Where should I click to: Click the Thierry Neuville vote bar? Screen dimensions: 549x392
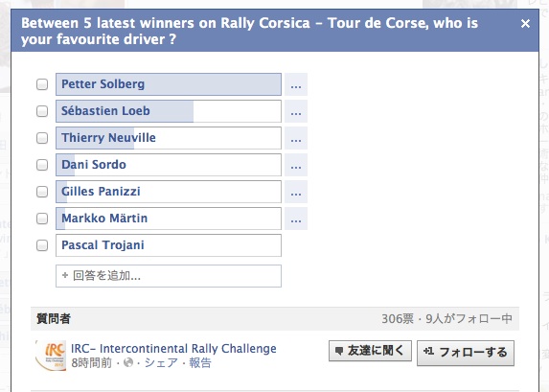169,138
